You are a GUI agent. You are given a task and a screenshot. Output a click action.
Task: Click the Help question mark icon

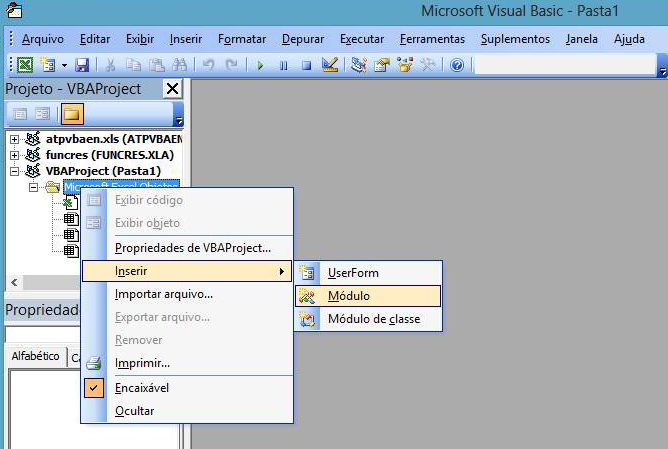point(457,65)
